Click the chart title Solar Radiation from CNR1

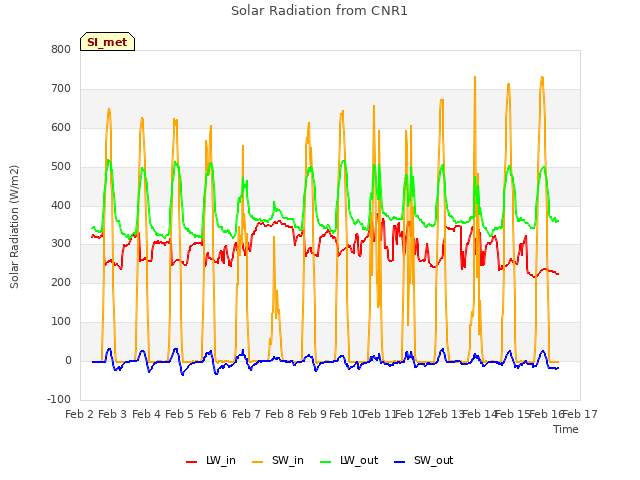pyautogui.click(x=319, y=11)
